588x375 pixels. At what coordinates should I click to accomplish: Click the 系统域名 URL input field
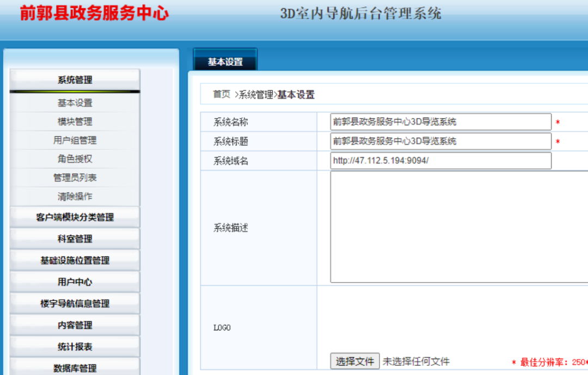point(440,161)
